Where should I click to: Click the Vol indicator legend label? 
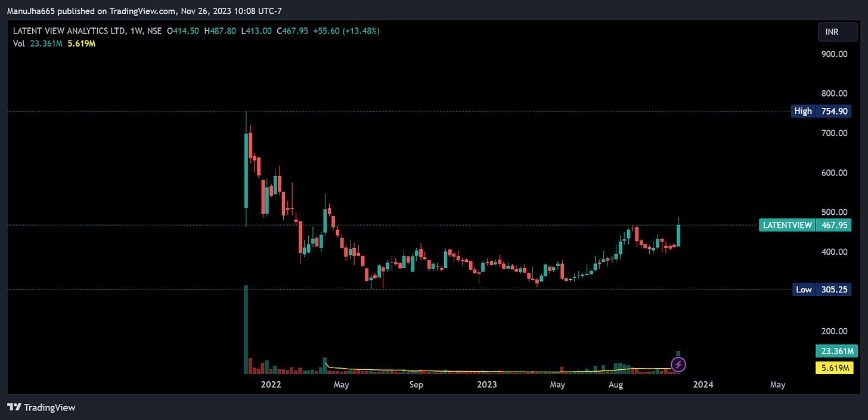pos(19,43)
